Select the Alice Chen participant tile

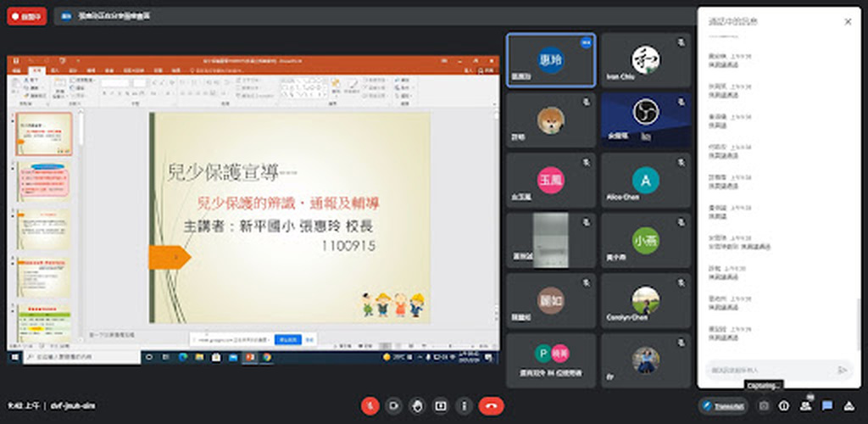pyautogui.click(x=645, y=181)
